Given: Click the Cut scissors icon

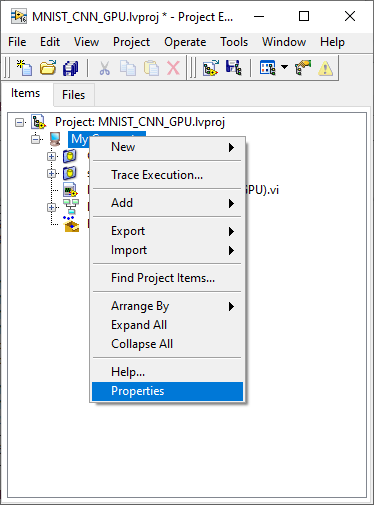Looking at the screenshot, I should (x=105, y=68).
